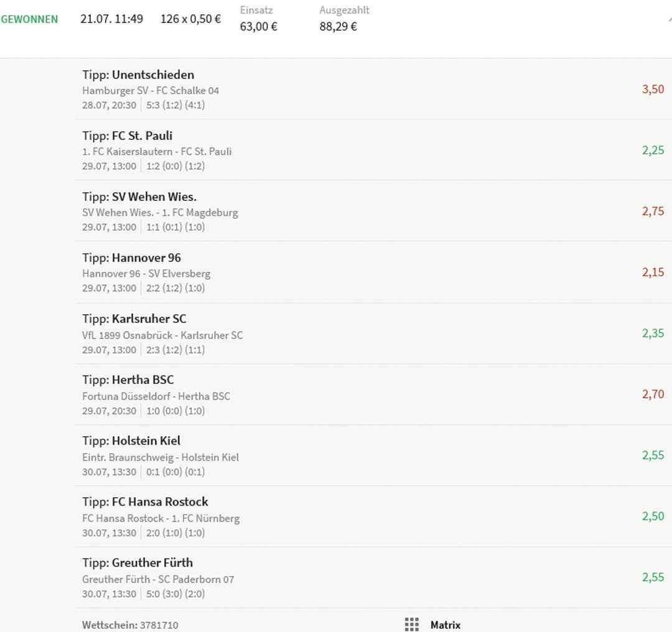Select Tipp: Hannover 96 heading
The height and width of the screenshot is (632, 672).
tap(131, 258)
